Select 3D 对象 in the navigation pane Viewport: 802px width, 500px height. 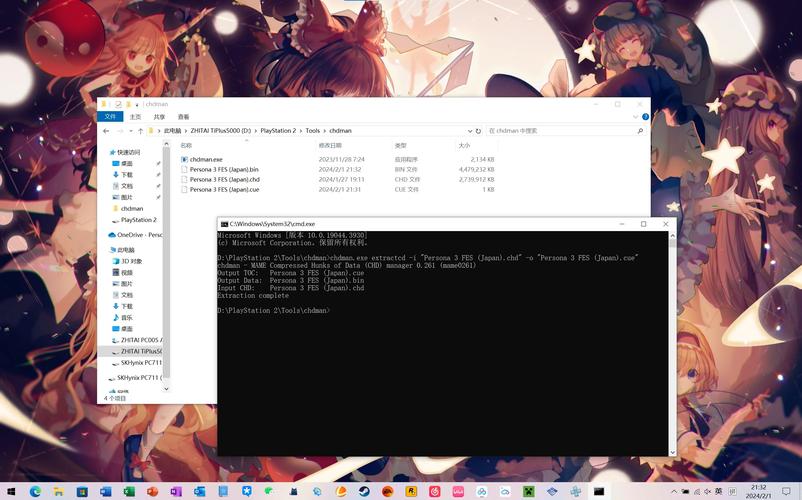[x=131, y=261]
